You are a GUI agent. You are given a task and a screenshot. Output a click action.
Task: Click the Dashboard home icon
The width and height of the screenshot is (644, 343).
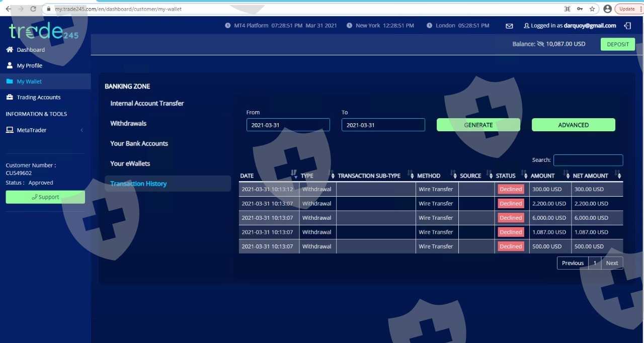pyautogui.click(x=10, y=49)
